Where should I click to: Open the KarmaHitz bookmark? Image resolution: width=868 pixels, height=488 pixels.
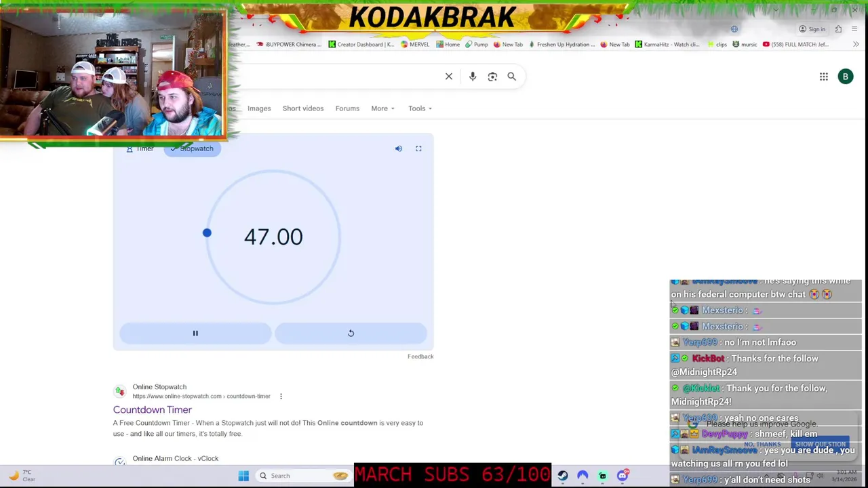(667, 45)
